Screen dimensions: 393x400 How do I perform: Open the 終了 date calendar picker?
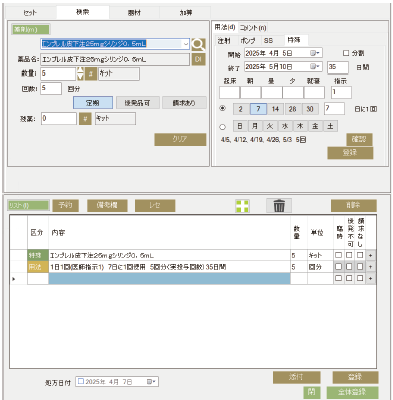pyautogui.click(x=315, y=66)
